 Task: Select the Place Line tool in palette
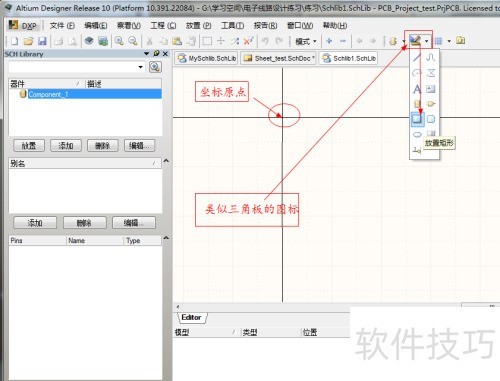point(417,57)
